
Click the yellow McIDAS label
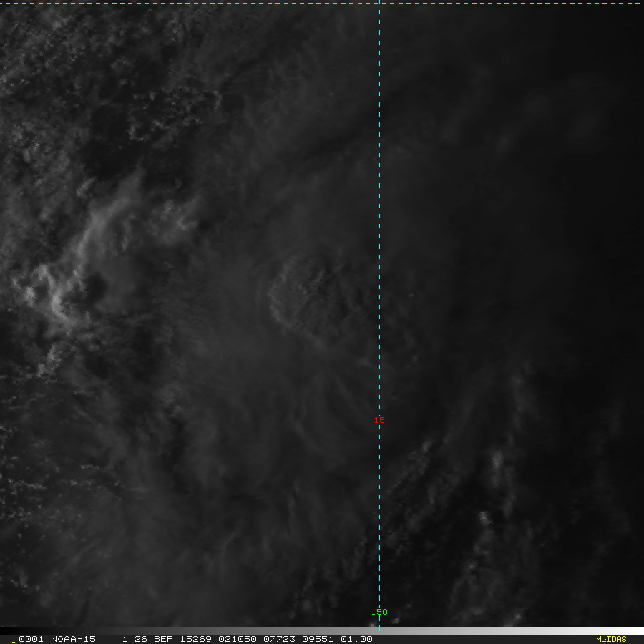point(611,639)
